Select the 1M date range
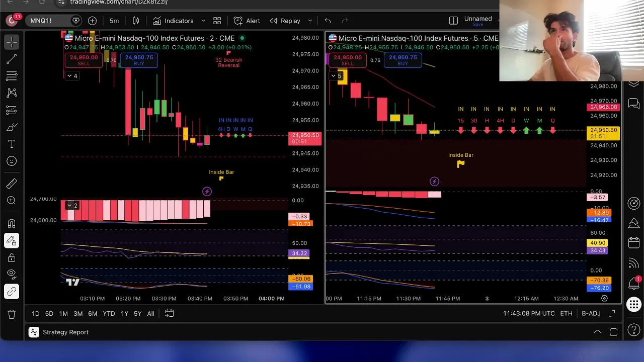Viewport: 644px width, 362px height. pos(63,313)
